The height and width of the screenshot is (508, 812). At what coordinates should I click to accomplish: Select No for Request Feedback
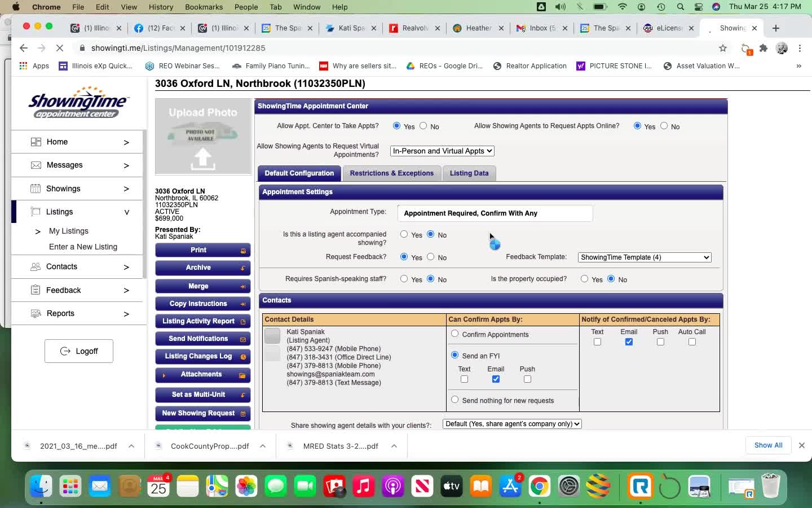coord(431,257)
